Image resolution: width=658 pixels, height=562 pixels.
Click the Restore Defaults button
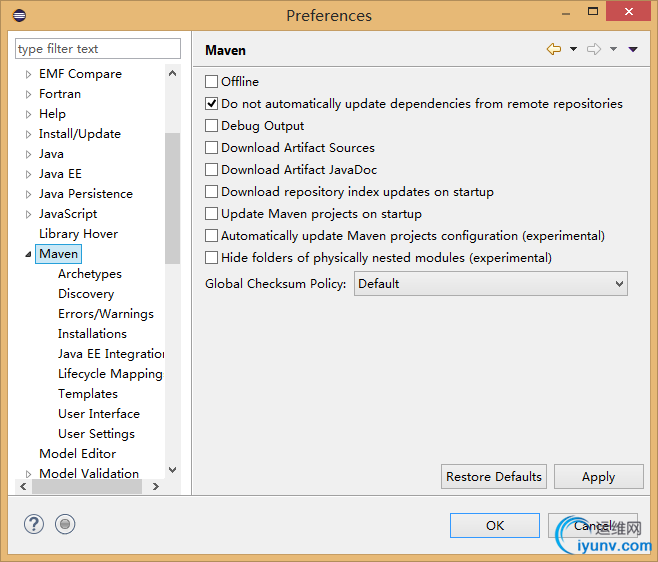pos(494,476)
